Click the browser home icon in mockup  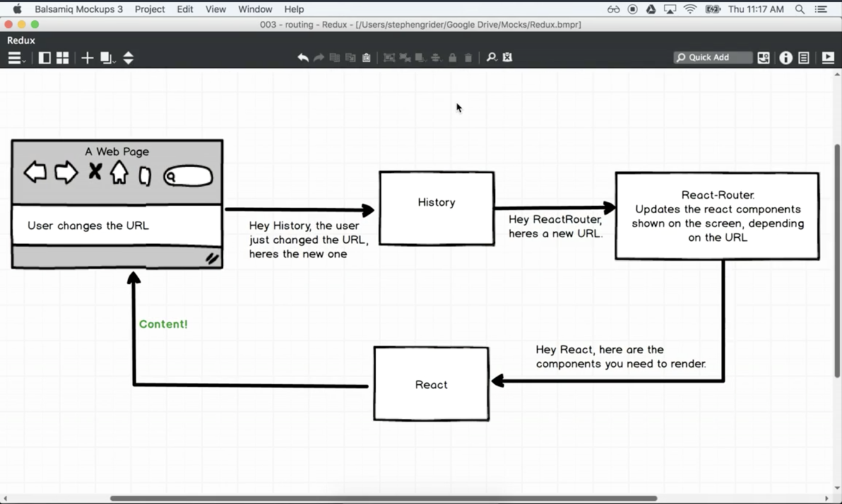pos(119,172)
